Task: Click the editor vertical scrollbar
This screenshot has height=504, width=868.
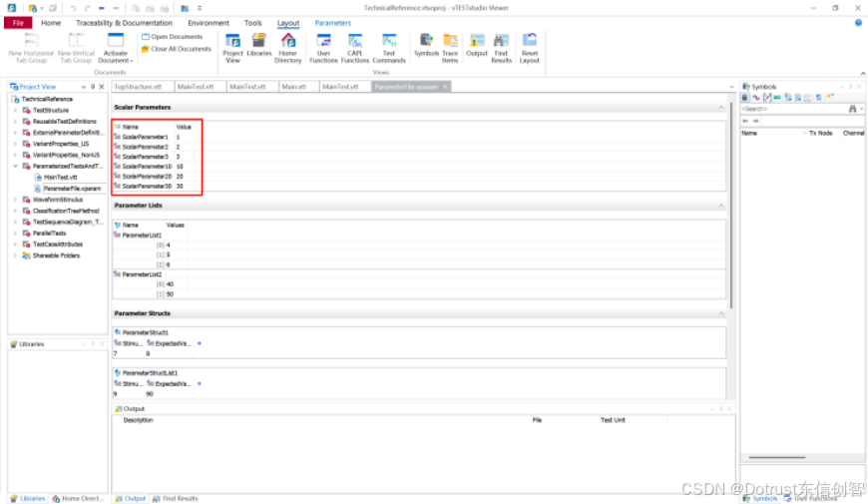Action: 731,205
